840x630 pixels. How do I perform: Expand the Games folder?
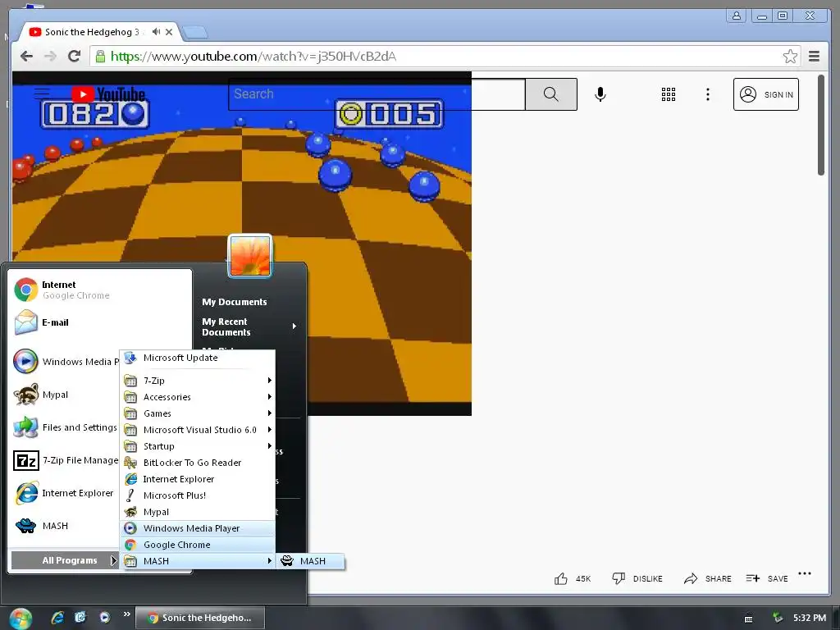click(x=198, y=413)
